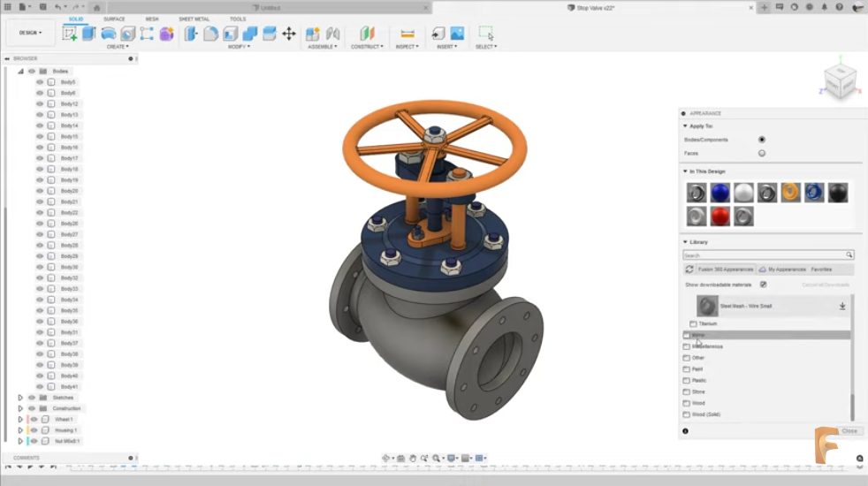Open the Sheet Metal tab
The width and height of the screenshot is (868, 486).
point(194,19)
